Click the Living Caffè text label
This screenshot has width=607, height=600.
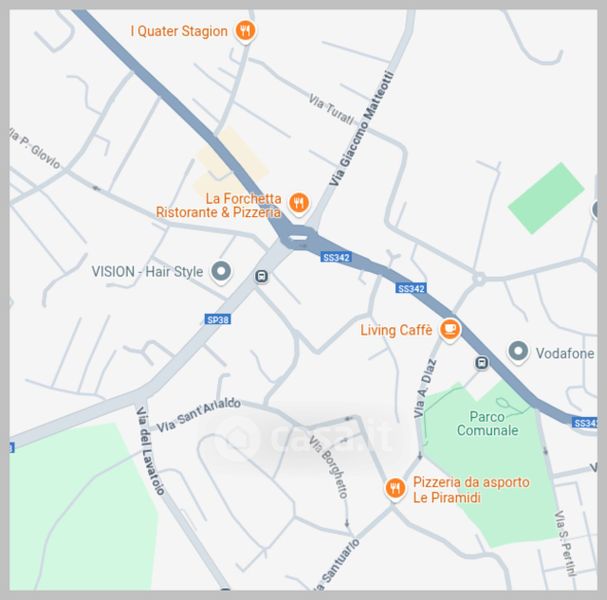[x=396, y=330]
